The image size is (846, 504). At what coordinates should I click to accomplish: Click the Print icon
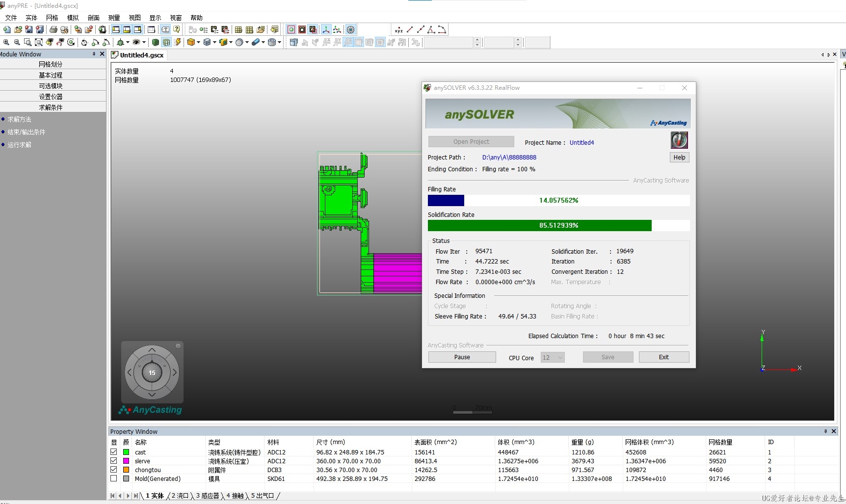(53, 29)
